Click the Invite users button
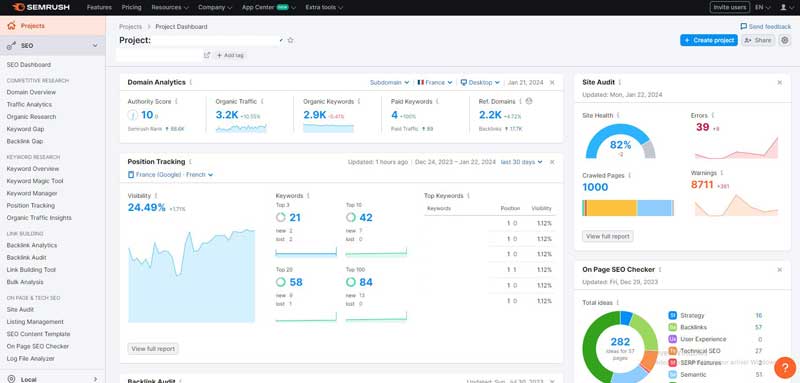800x383 pixels. click(x=730, y=8)
